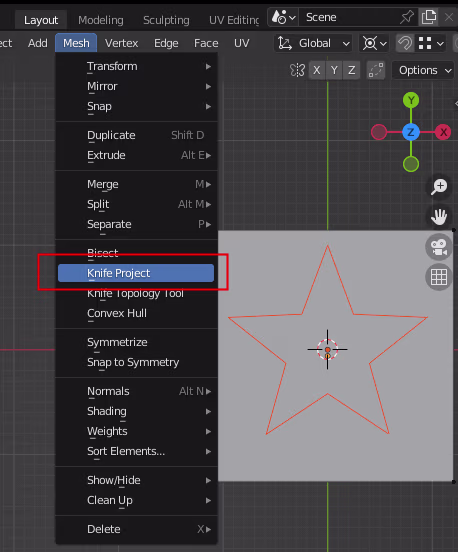Expand the Shading submenu
Screen dimensions: 458x552
click(136, 412)
